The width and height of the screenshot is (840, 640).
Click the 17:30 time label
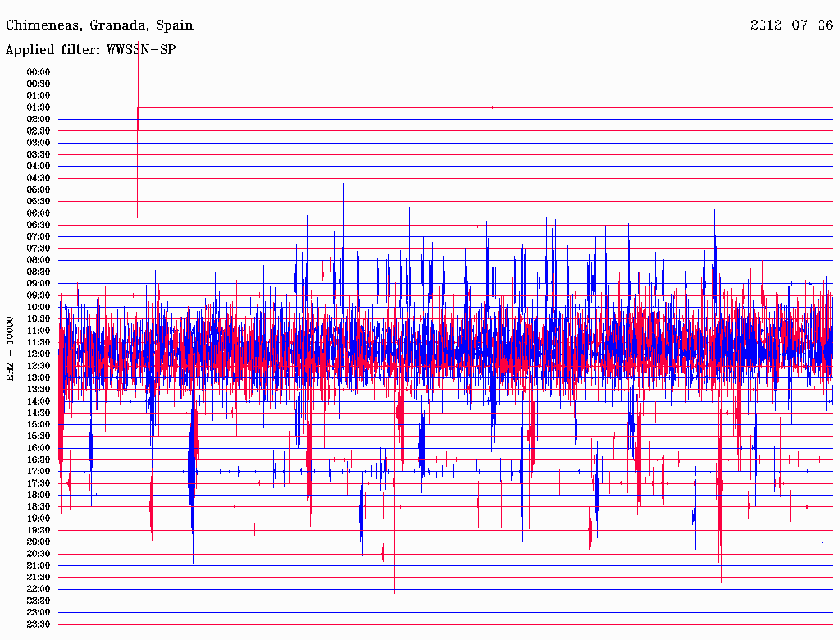pos(39,483)
